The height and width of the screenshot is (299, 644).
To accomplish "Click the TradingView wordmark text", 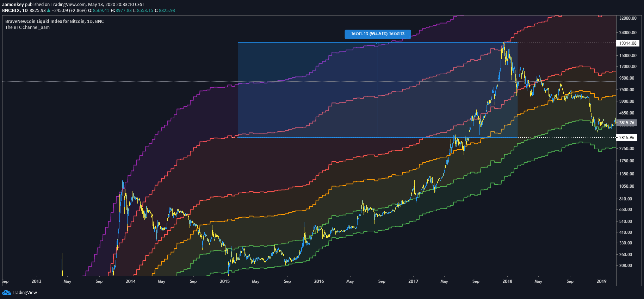I will 24,293.
